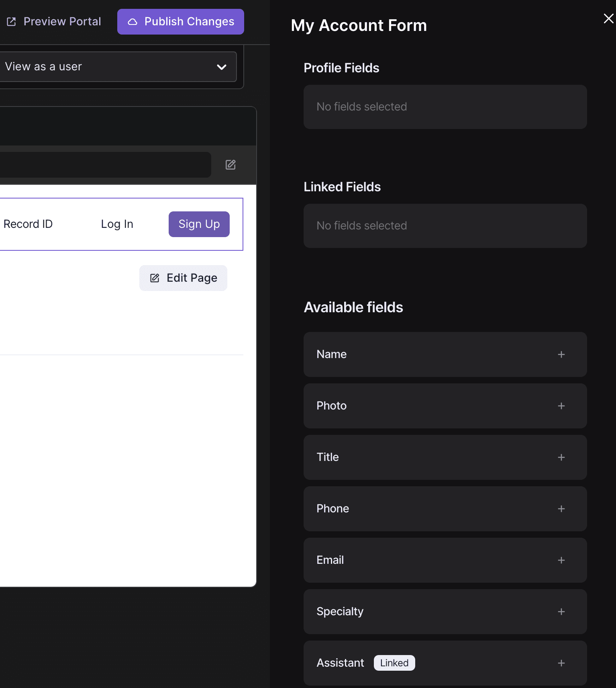The height and width of the screenshot is (688, 616).
Task: Open Preview Portal link
Action: click(54, 22)
